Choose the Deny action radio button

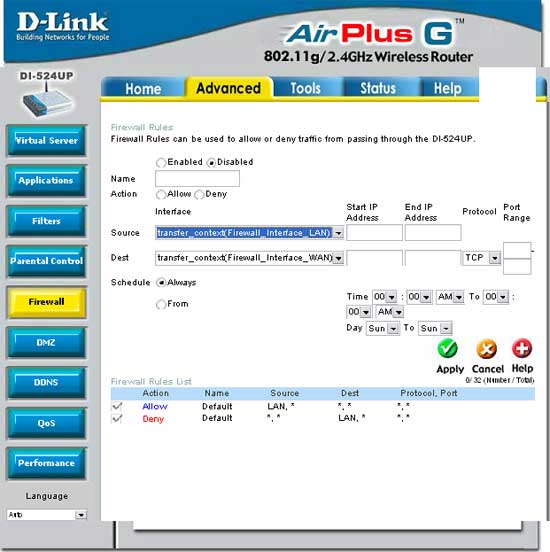(199, 194)
